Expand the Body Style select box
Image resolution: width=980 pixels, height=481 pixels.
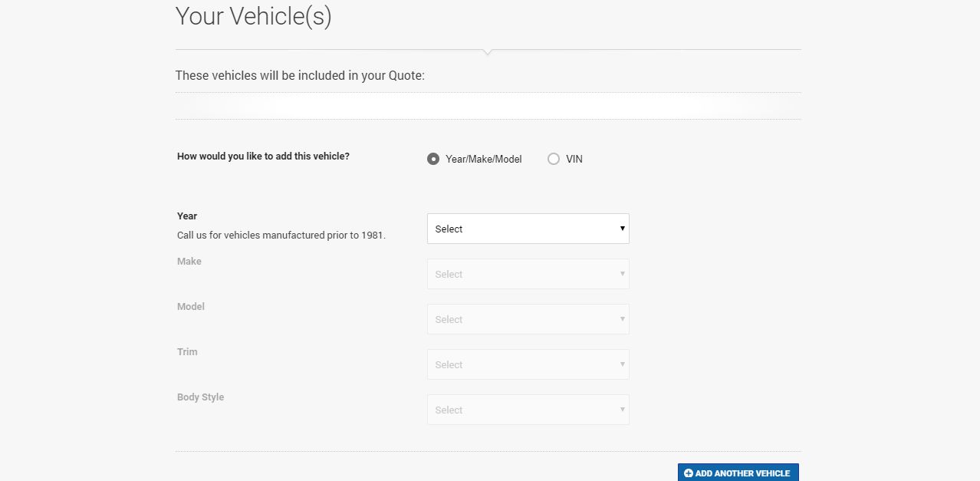tap(528, 410)
